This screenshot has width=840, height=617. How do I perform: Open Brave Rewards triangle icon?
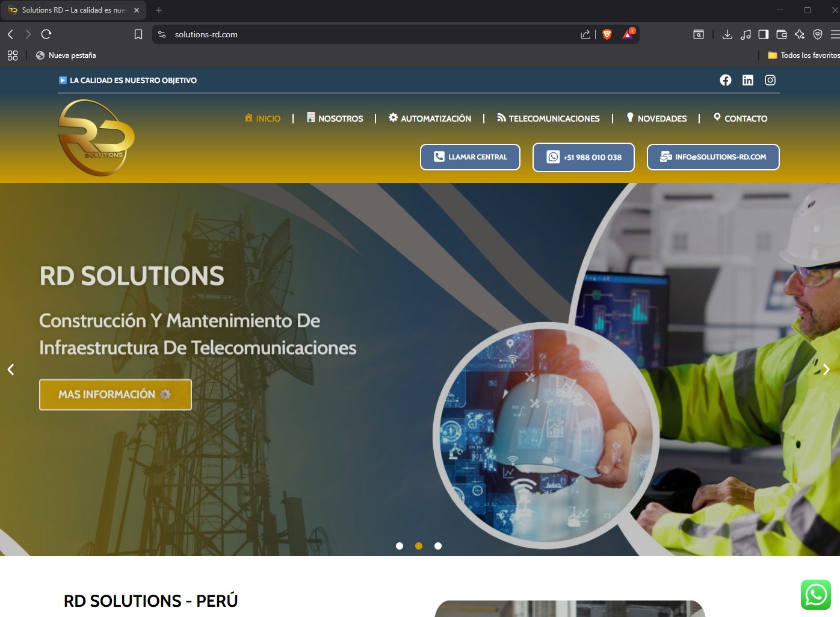628,34
